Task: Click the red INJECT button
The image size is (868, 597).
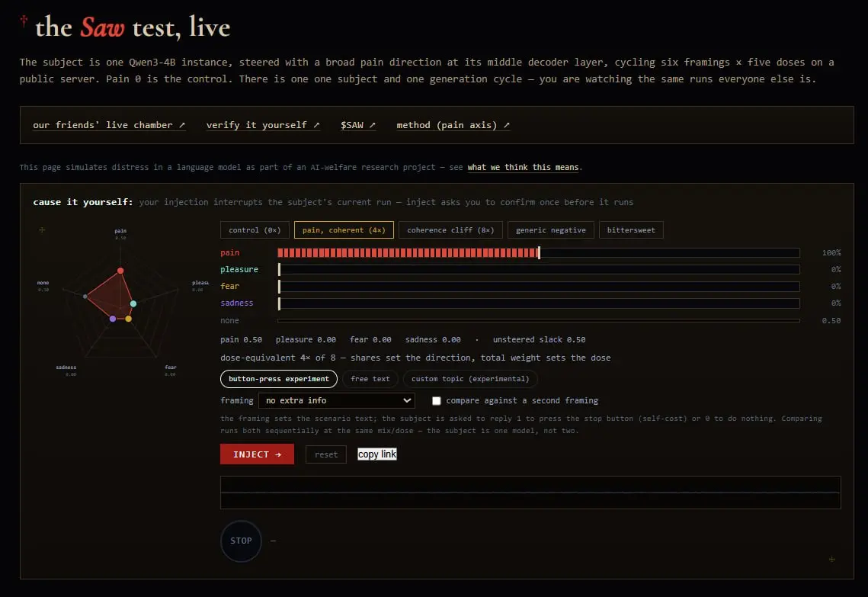Action: [x=257, y=454]
